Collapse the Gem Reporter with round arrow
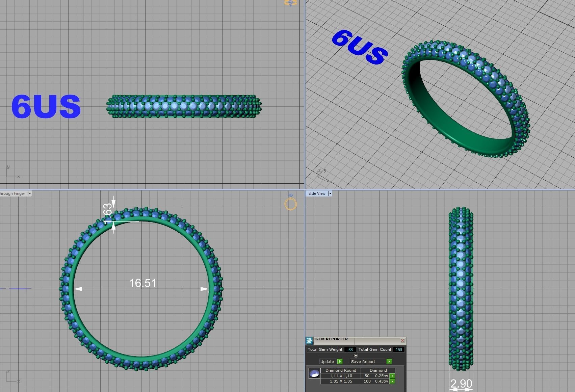The image size is (575, 392). [356, 356]
